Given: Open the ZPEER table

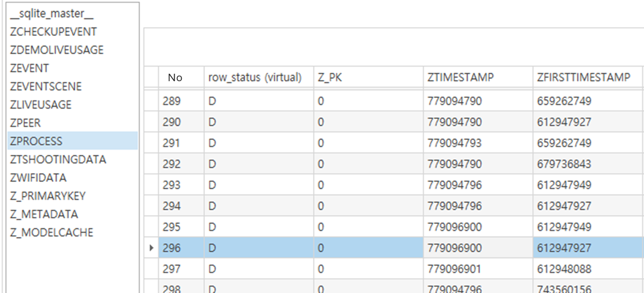Looking at the screenshot, I should click(x=26, y=123).
